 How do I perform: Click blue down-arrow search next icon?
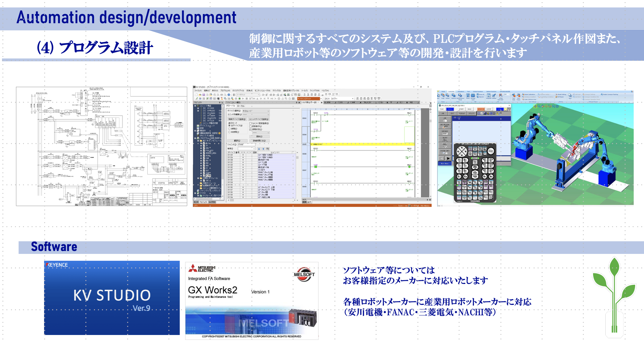click(259, 149)
